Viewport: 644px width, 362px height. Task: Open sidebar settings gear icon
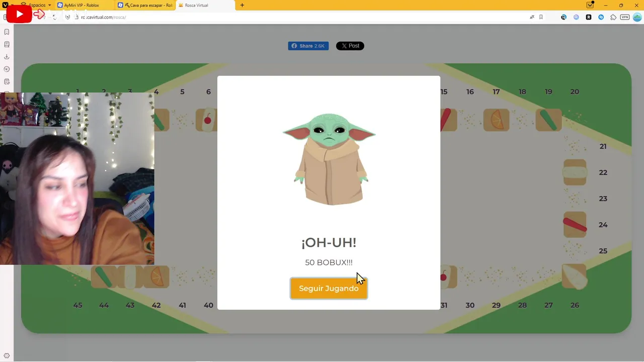(7, 356)
